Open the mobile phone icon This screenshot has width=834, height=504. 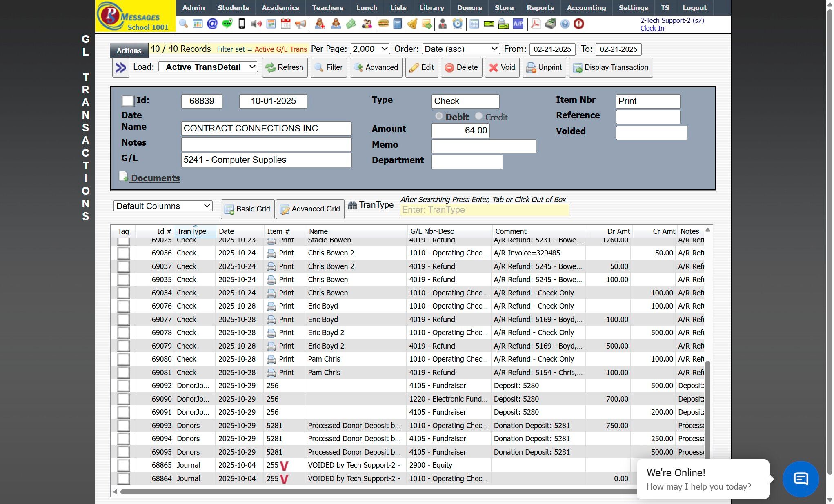click(242, 24)
